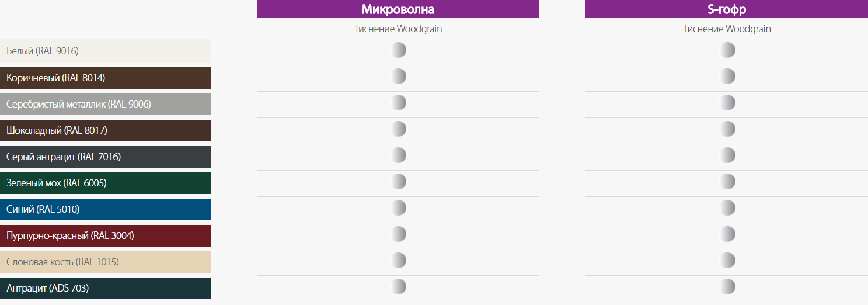Select the Микроволна dot for Серый антрацит
The height and width of the screenshot is (305, 868).
398,155
